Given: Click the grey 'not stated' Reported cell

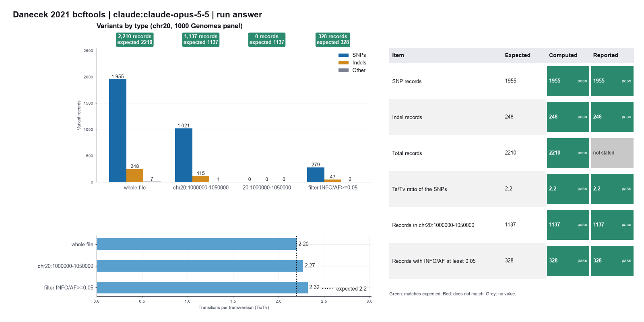Looking at the screenshot, I should pyautogui.click(x=612, y=153).
